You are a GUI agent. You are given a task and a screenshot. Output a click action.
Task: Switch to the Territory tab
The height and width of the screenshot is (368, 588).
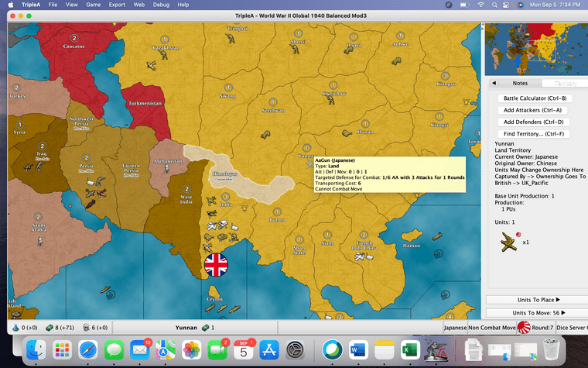(565, 83)
